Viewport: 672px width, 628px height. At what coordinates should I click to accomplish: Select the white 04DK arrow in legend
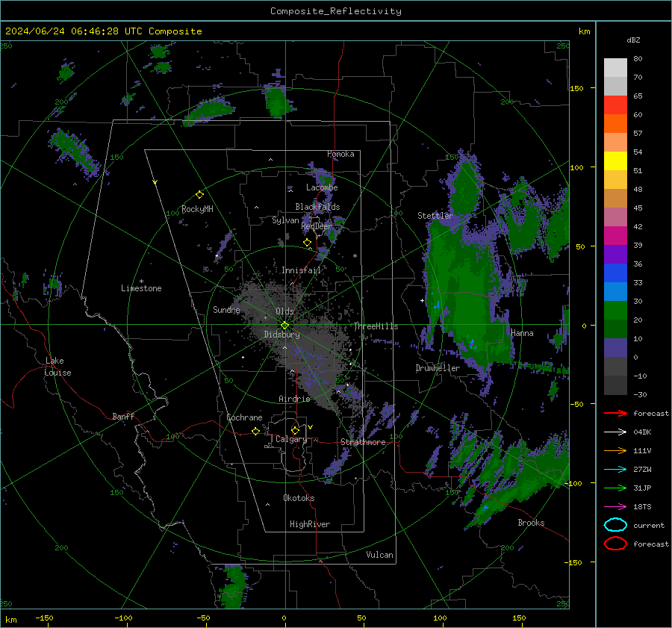615,432
